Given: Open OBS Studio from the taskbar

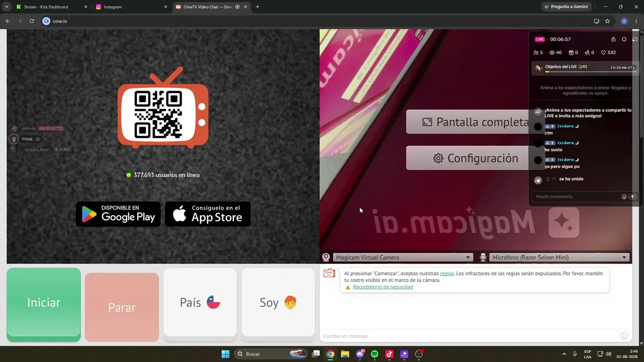Looking at the screenshot, I should [419, 354].
